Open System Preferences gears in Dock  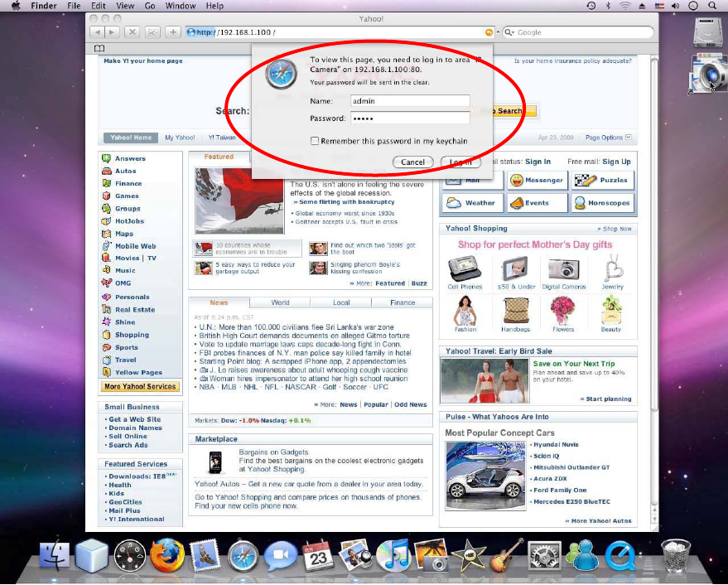coord(544,556)
